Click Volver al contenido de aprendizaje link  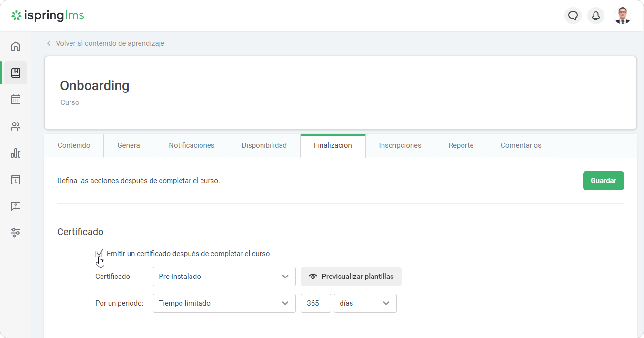coord(110,44)
